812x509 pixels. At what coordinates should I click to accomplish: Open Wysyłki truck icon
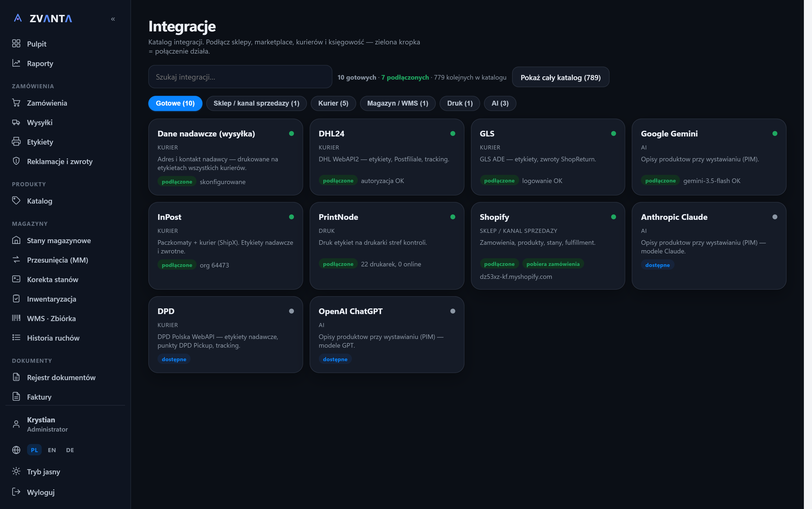coord(16,122)
